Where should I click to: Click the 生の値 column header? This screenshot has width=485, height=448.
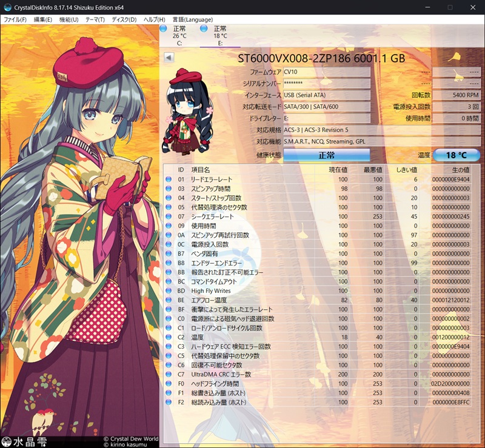(461, 170)
